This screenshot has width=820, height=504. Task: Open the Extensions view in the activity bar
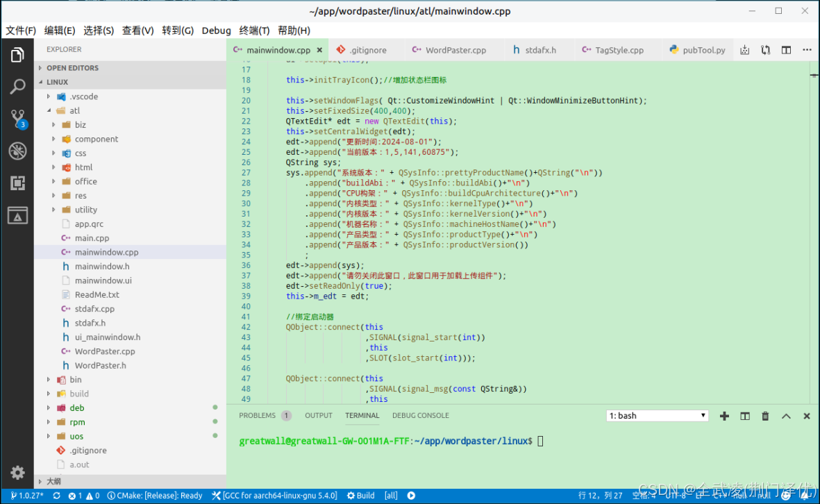tap(17, 183)
